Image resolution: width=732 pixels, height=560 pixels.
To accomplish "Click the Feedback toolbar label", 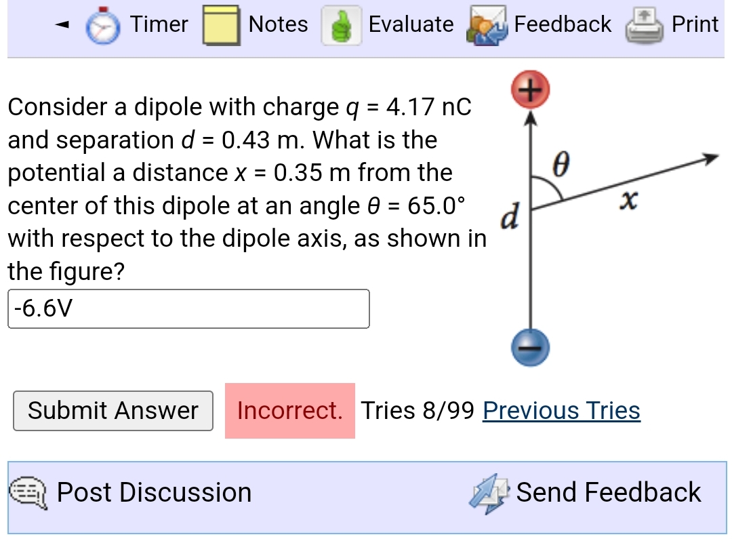I will pos(561,24).
